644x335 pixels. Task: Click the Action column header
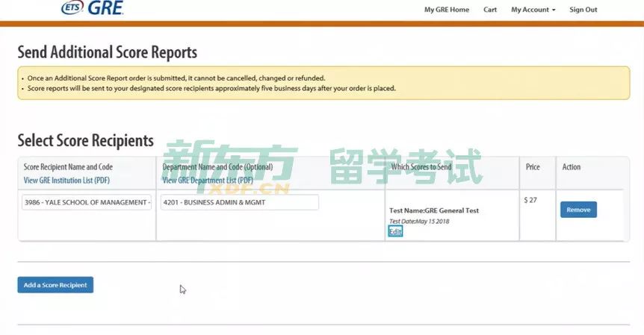[572, 167]
